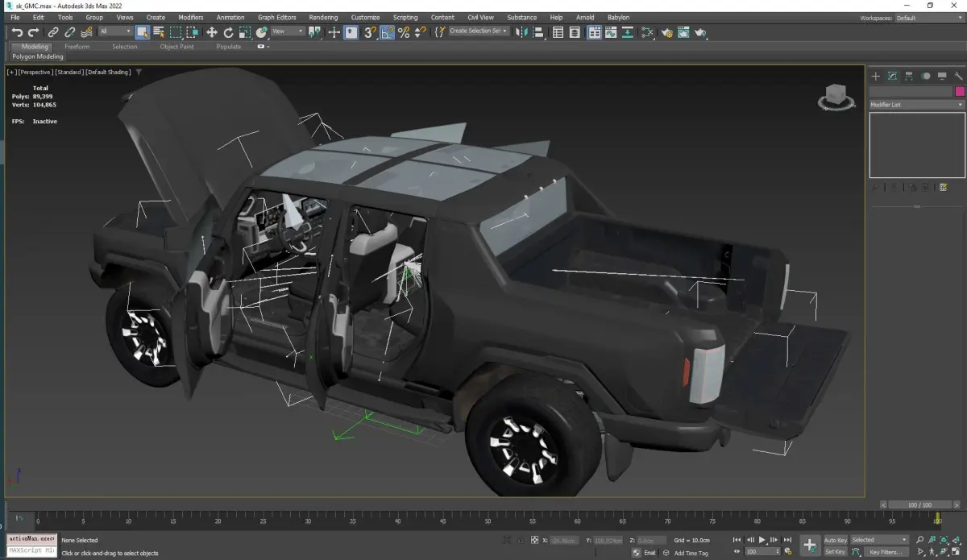Click Add Time Tag
This screenshot has height=560, width=967.
click(x=691, y=553)
